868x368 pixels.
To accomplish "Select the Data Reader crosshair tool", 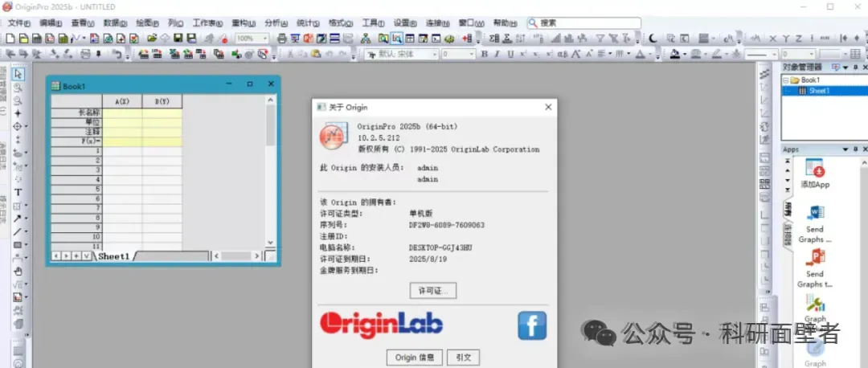I will 17,126.
